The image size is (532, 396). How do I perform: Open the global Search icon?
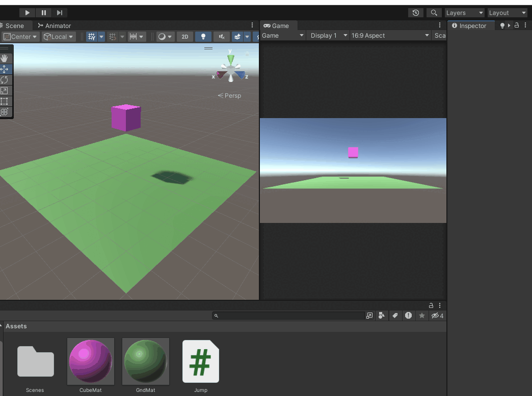434,13
